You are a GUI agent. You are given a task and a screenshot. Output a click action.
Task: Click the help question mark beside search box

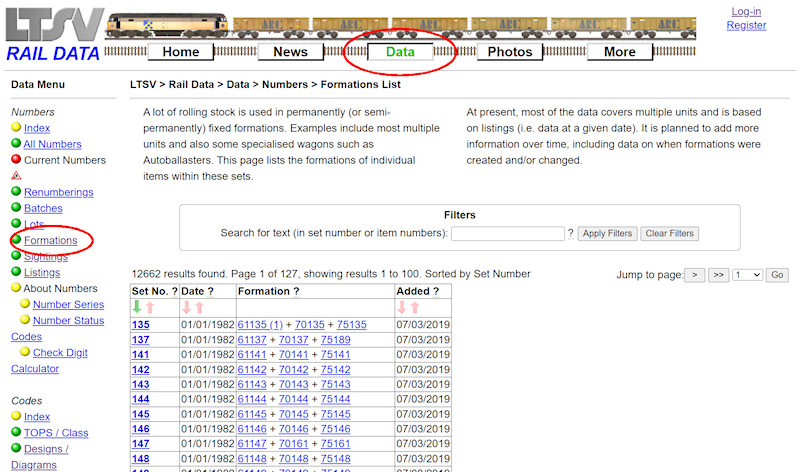(x=571, y=234)
